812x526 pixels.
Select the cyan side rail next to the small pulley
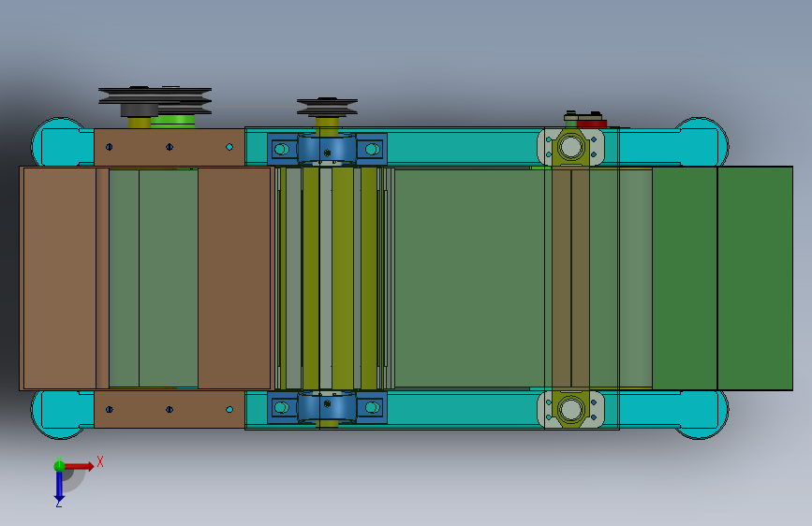click(x=461, y=147)
